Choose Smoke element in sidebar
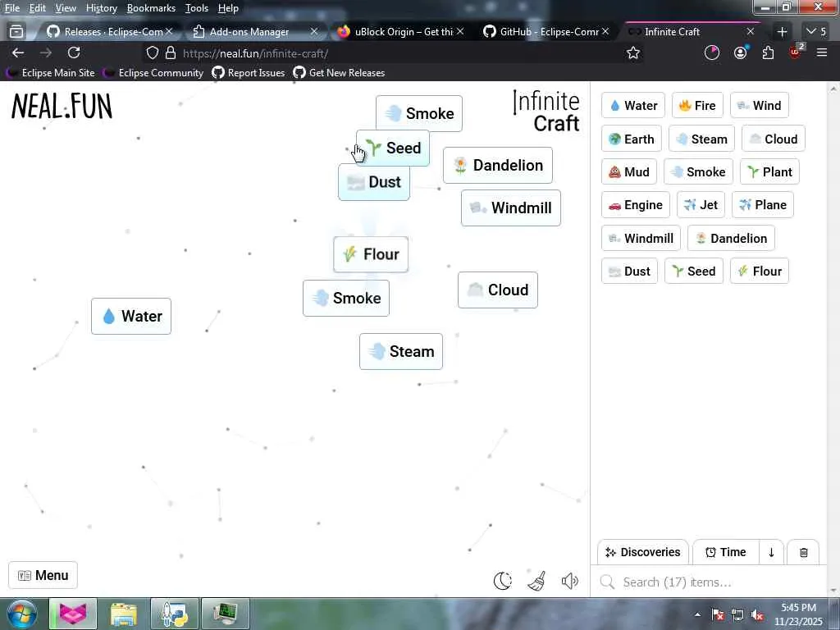The image size is (840, 630). (699, 172)
